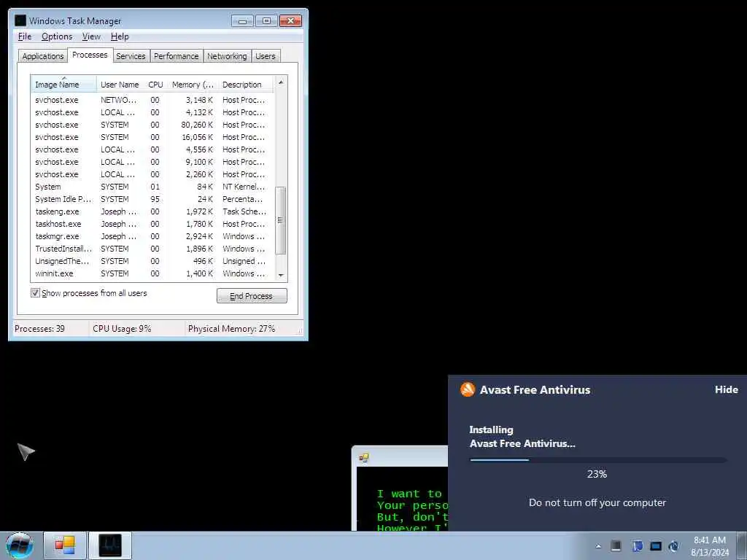Select the taskmgr.exe process row
747x560 pixels.
click(152, 236)
